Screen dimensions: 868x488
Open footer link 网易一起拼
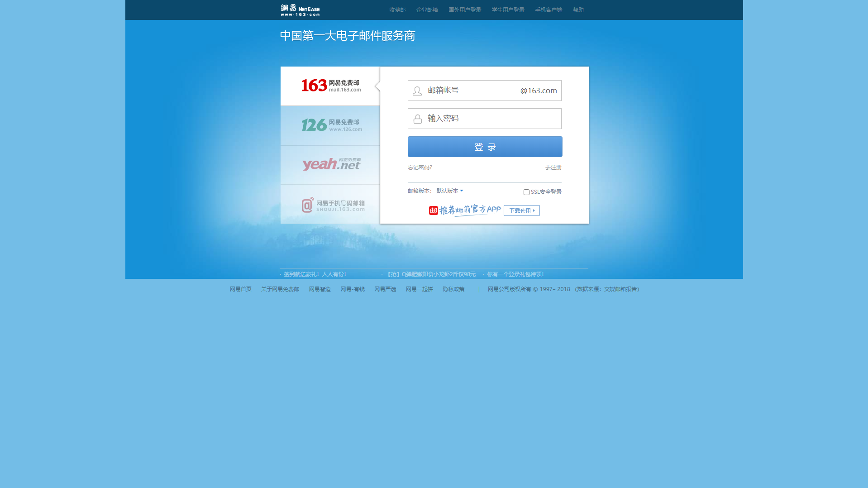pos(419,289)
